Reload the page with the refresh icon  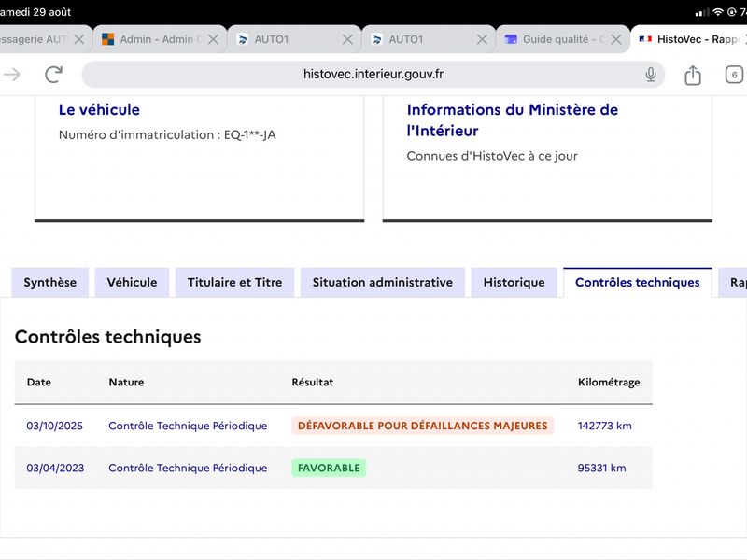(54, 75)
